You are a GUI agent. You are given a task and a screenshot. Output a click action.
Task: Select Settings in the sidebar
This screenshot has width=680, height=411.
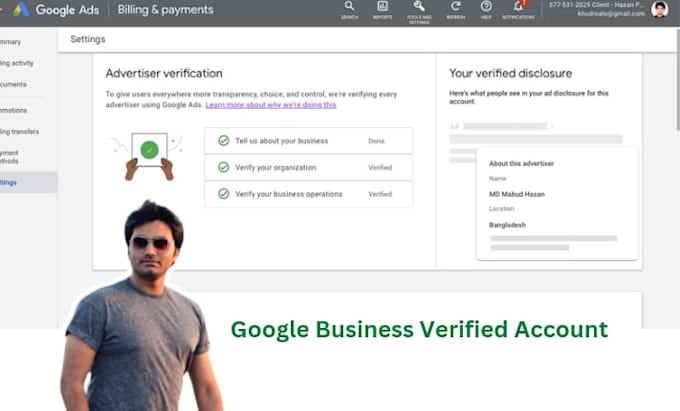(x=28, y=183)
